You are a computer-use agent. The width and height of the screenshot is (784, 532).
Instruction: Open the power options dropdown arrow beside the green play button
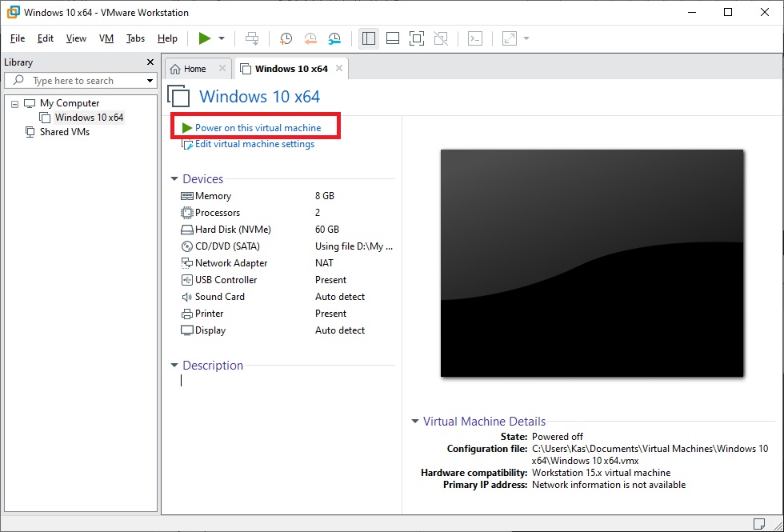(222, 38)
